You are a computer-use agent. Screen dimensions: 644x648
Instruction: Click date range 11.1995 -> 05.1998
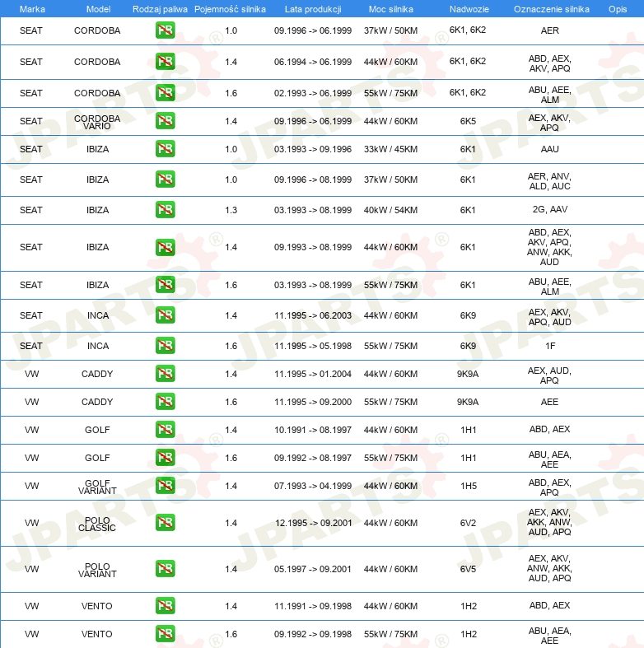[x=313, y=346]
